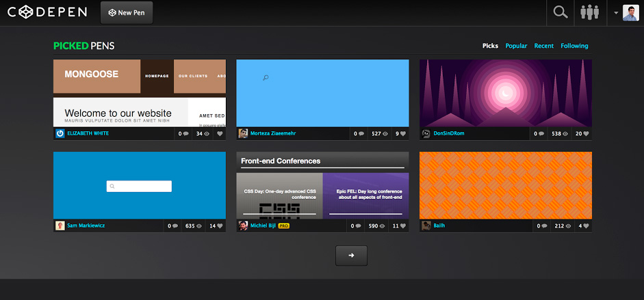Viewport: 644px width, 300px height.
Task: Click Morteza Ziaeemehr's avatar
Action: point(243,134)
